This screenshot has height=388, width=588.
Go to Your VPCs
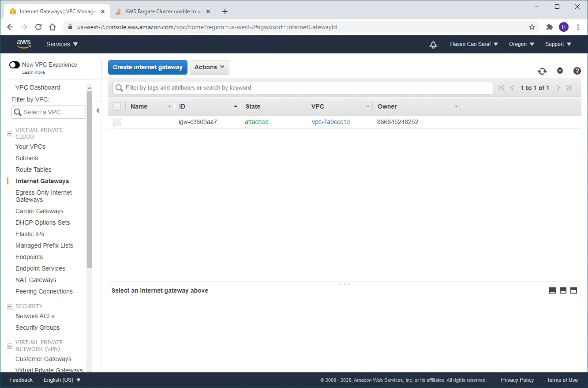pyautogui.click(x=30, y=147)
